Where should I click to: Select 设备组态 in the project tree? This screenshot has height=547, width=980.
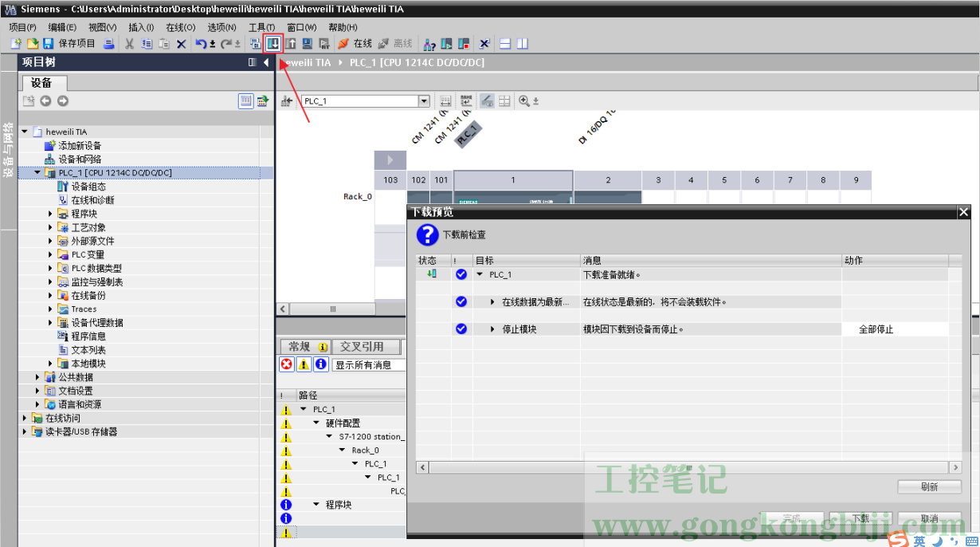(x=88, y=187)
